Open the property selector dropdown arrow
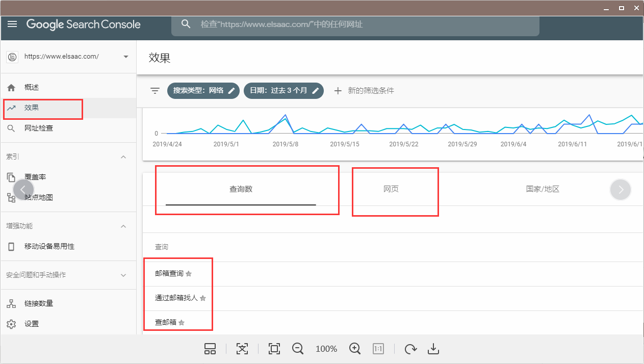 (x=126, y=57)
